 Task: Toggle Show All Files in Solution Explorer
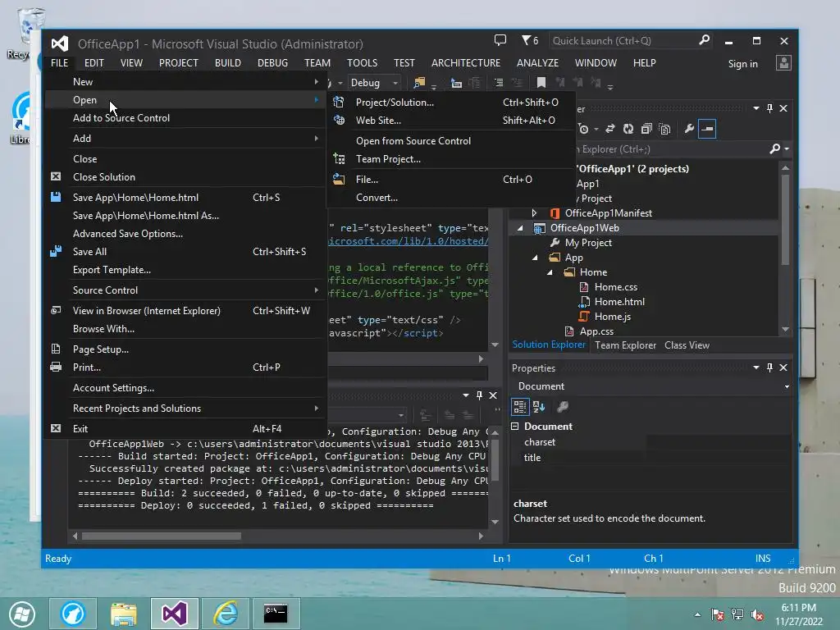664,129
